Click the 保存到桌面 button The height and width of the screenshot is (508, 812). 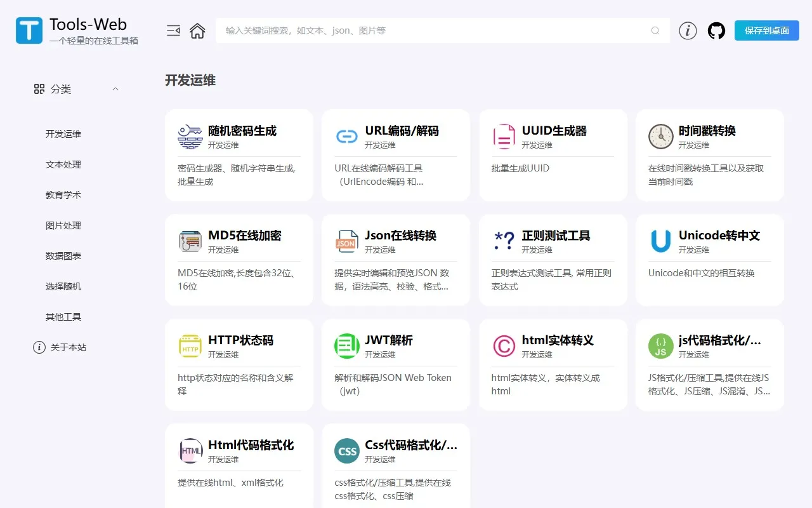point(766,30)
